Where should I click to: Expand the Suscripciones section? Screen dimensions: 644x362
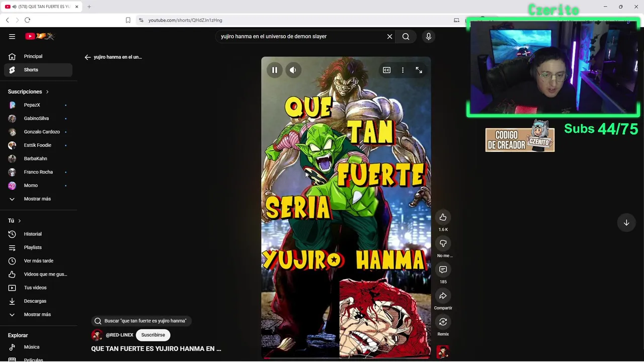tap(29, 92)
